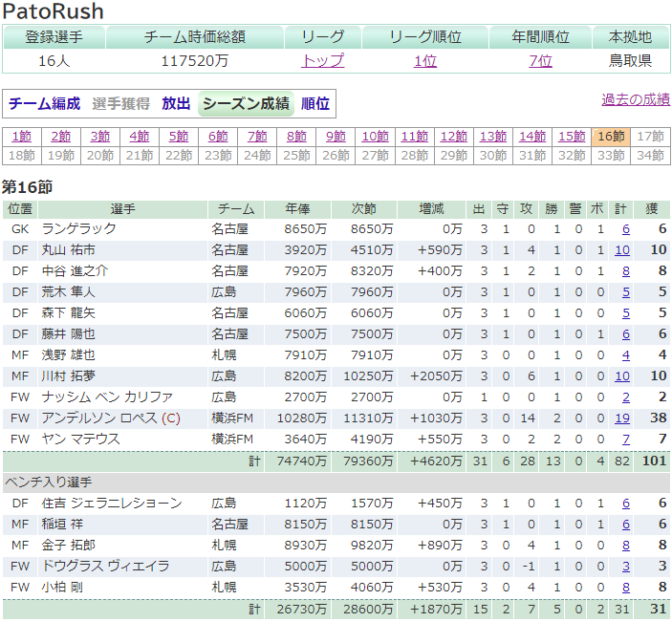The height and width of the screenshot is (622, 672).
Task: Open 丸山 祐市 points total 10
Action: coord(622,250)
